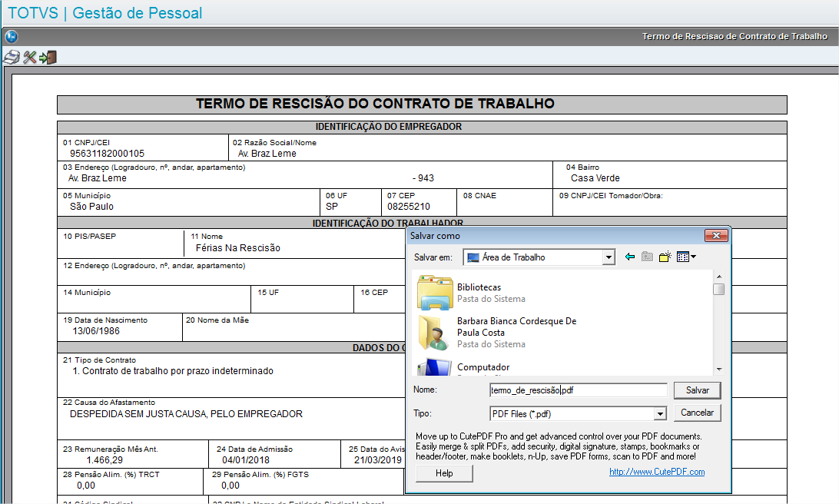Click 'Av. Braz Leme' in the Endereço field
Image resolution: width=839 pixels, height=504 pixels.
coord(98,178)
